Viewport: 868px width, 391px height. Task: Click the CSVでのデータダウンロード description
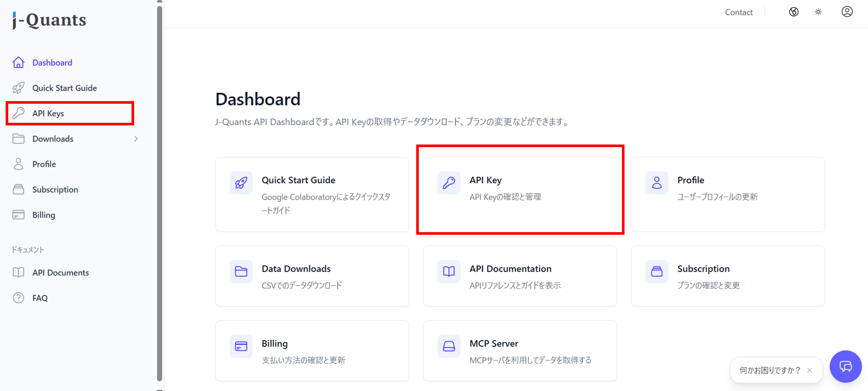coord(302,285)
